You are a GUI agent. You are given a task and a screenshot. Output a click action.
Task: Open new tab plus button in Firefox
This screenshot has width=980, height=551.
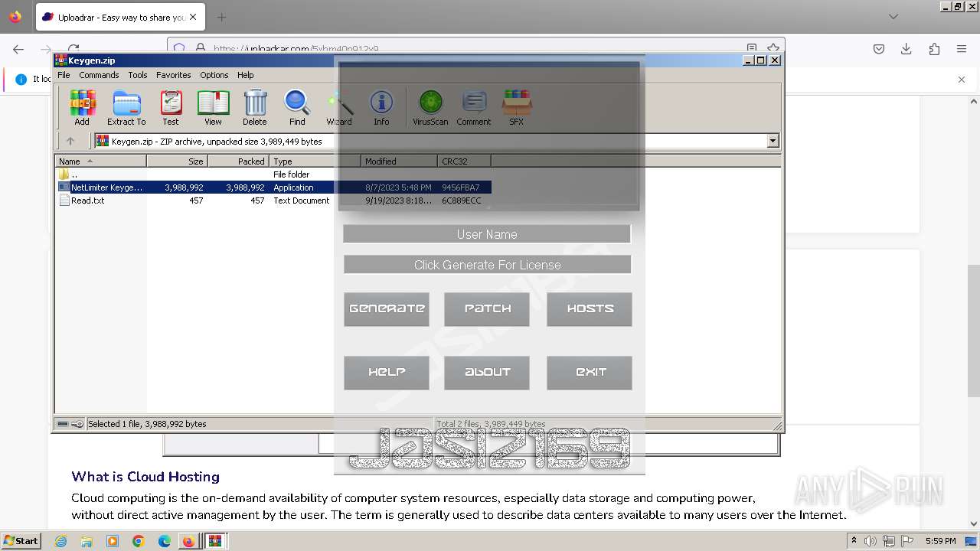pyautogui.click(x=221, y=17)
